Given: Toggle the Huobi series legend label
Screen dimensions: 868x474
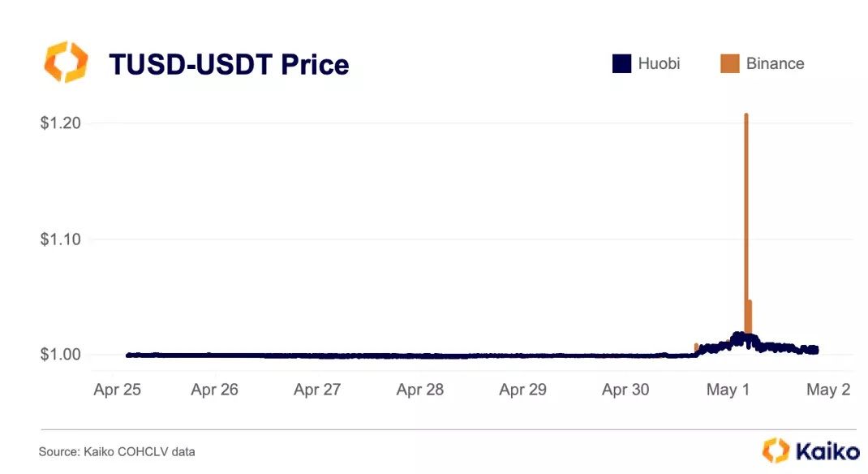Looking at the screenshot, I should 659,63.
